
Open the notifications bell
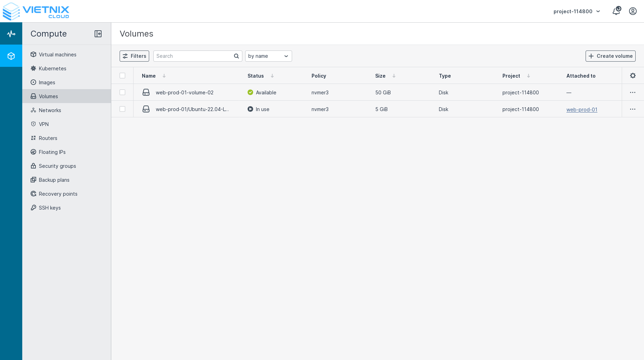click(x=616, y=11)
